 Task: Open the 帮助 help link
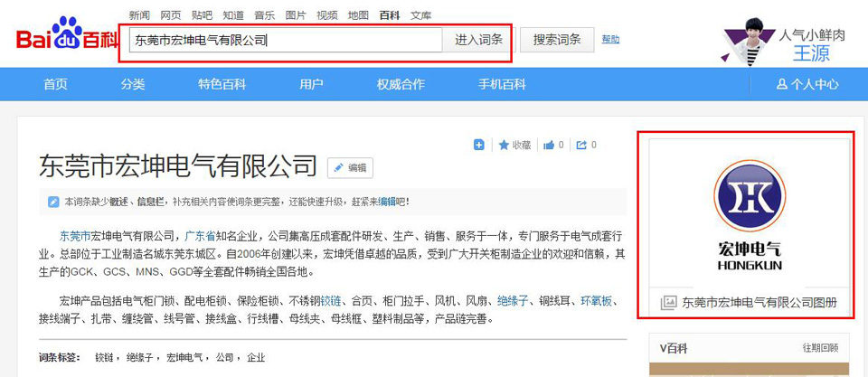(610, 39)
